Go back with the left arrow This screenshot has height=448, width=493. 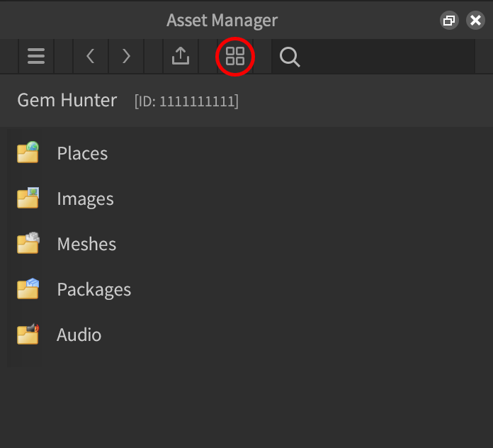[x=90, y=57]
